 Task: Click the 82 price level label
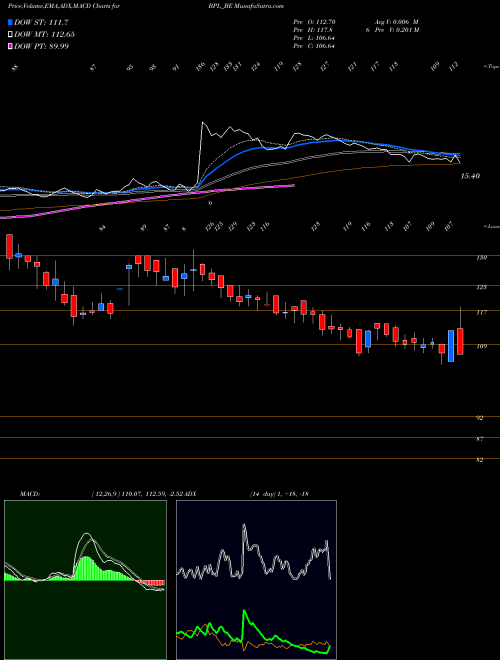click(x=479, y=460)
